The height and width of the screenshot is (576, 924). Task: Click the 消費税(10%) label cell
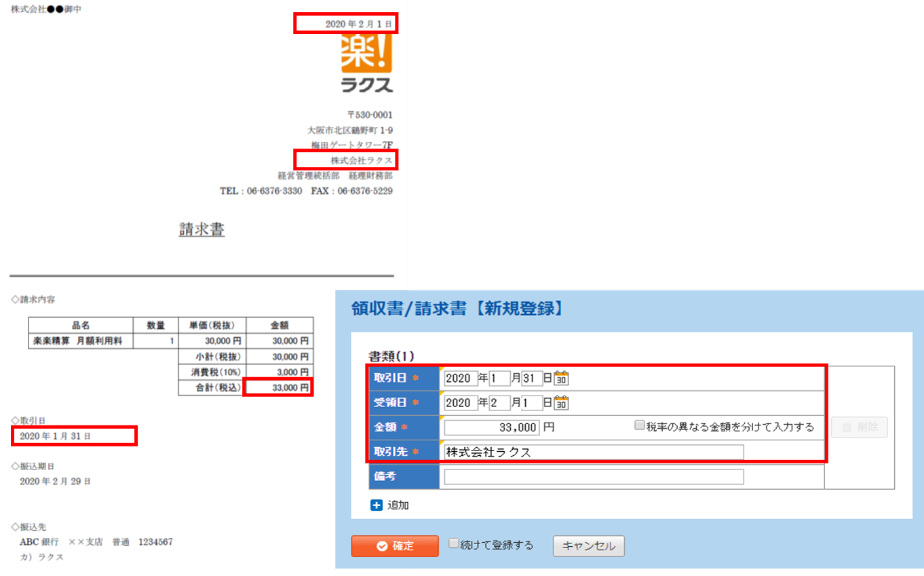coord(212,372)
